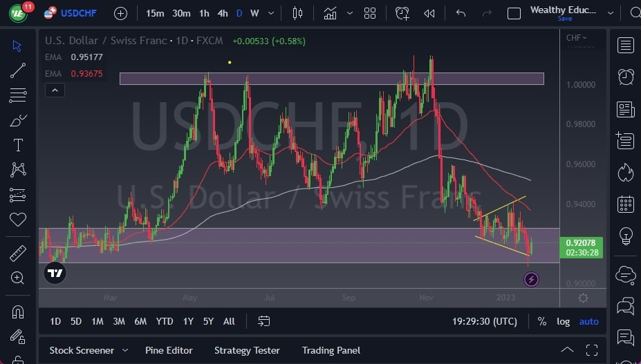Open the candlestick chart style menu
Viewport: 641px width, 364px height.
pyautogui.click(x=297, y=14)
